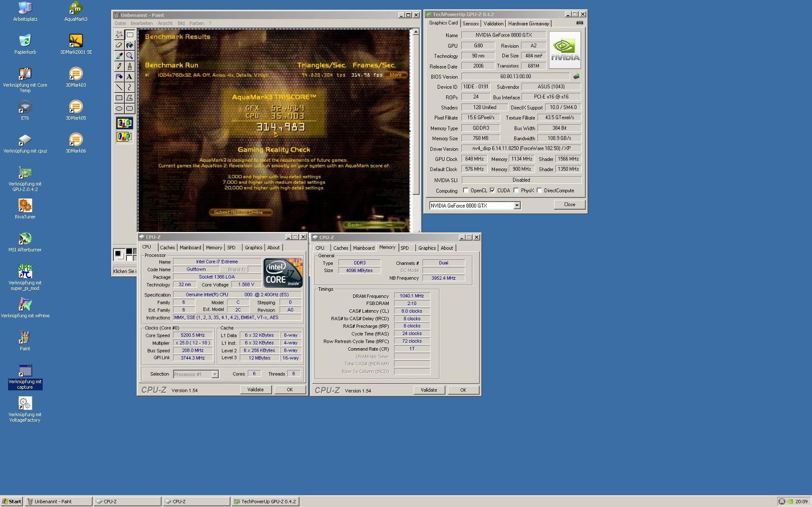Select the Rectangle shape tool
The width and height of the screenshot is (812, 507).
(119, 97)
